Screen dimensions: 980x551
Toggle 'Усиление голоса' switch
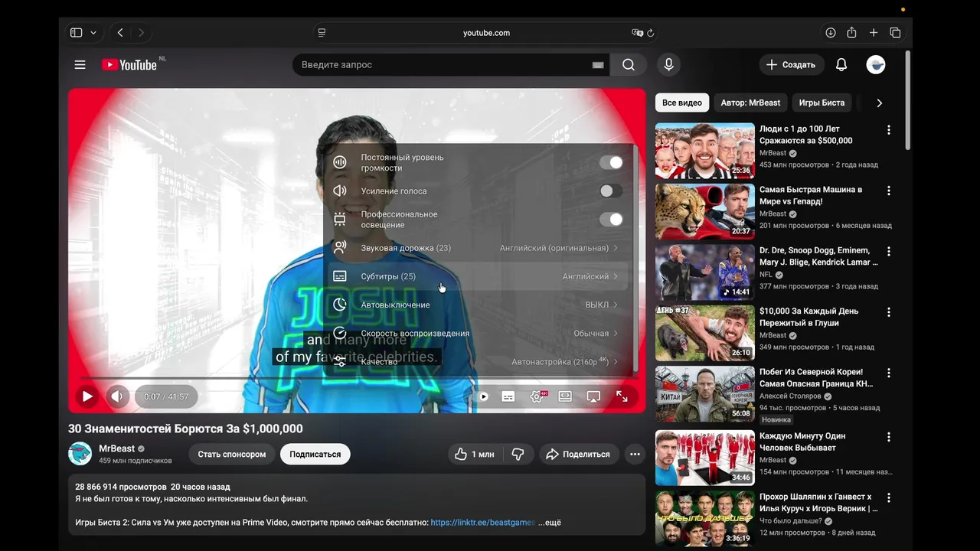pos(611,191)
